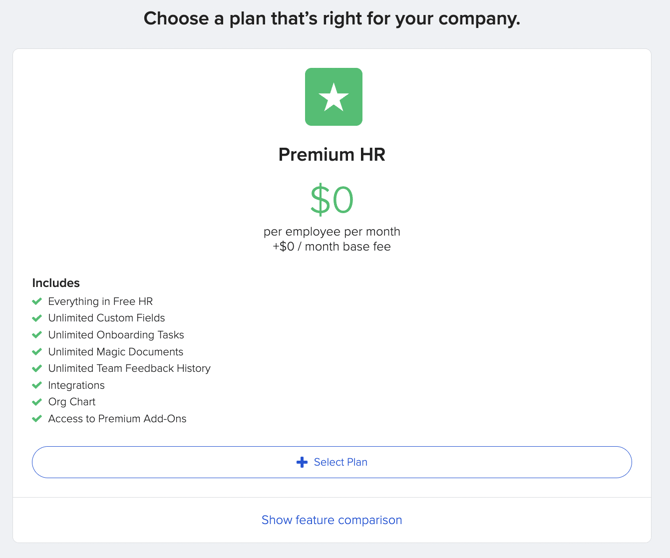
Task: Click checkmark beside Unlimited Custom Fields
Action: [37, 318]
